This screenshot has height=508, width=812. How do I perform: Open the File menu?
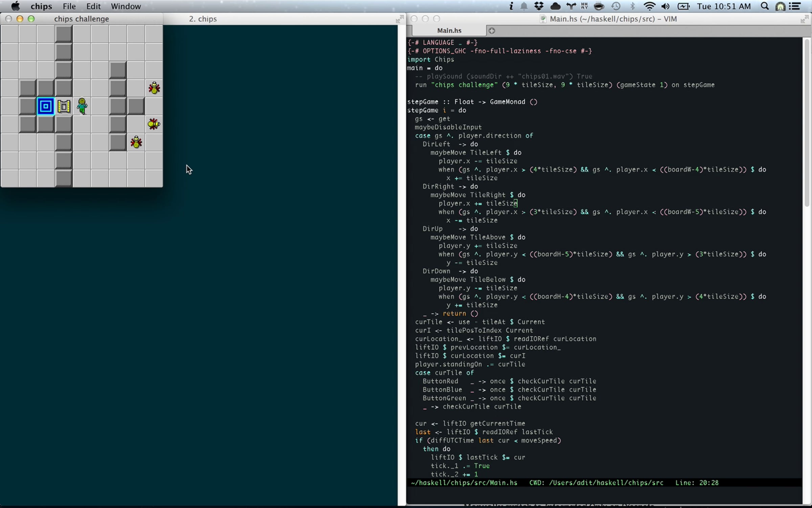(x=69, y=6)
